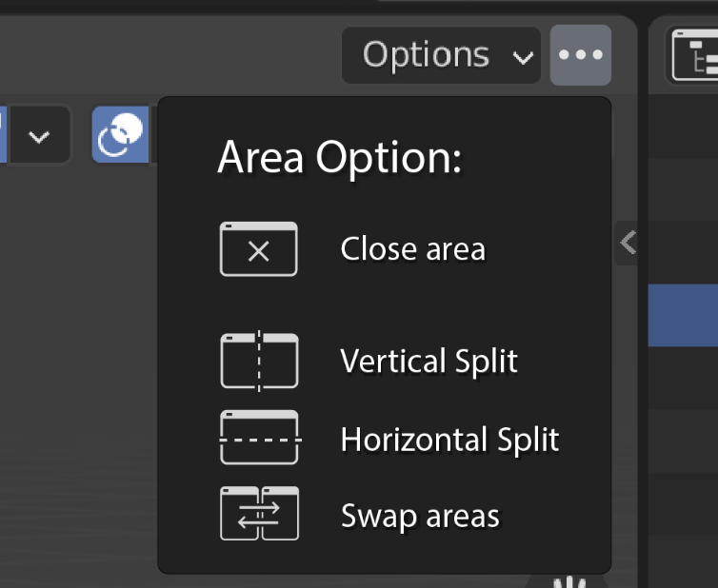Image resolution: width=718 pixels, height=588 pixels.
Task: Choose the Vertical Split text entry
Action: pyautogui.click(x=429, y=361)
